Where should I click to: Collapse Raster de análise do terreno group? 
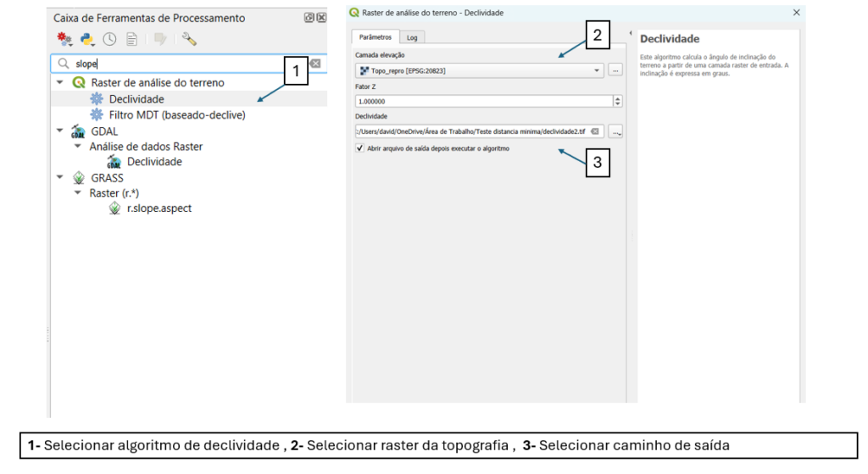pos(60,83)
